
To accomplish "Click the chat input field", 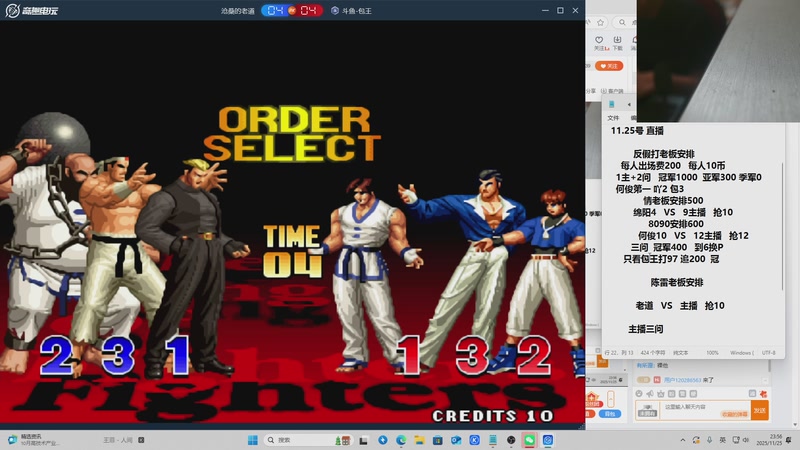I will [706, 410].
